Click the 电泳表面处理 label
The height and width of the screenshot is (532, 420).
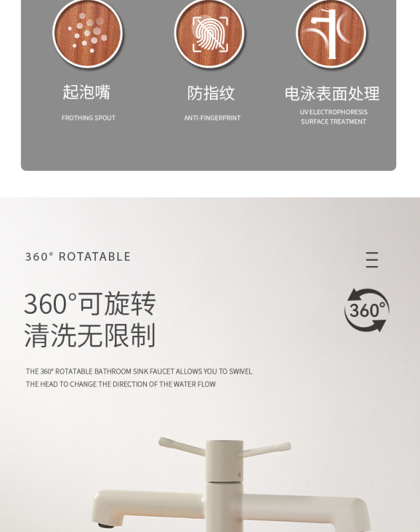[x=332, y=93]
